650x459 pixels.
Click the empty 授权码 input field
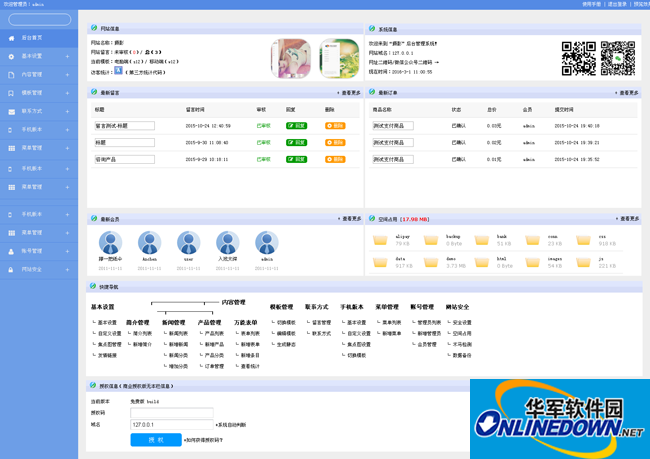point(172,413)
